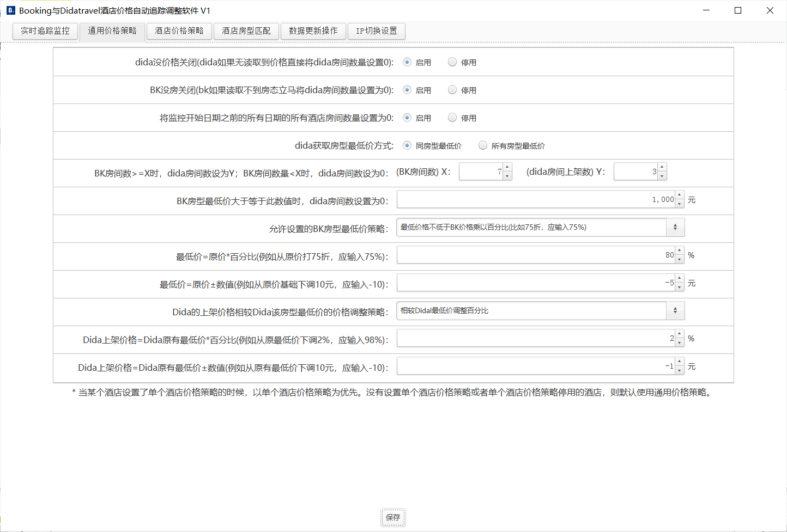Click the application B icon in title bar
Viewport: 787px width, 532px height.
(10, 10)
